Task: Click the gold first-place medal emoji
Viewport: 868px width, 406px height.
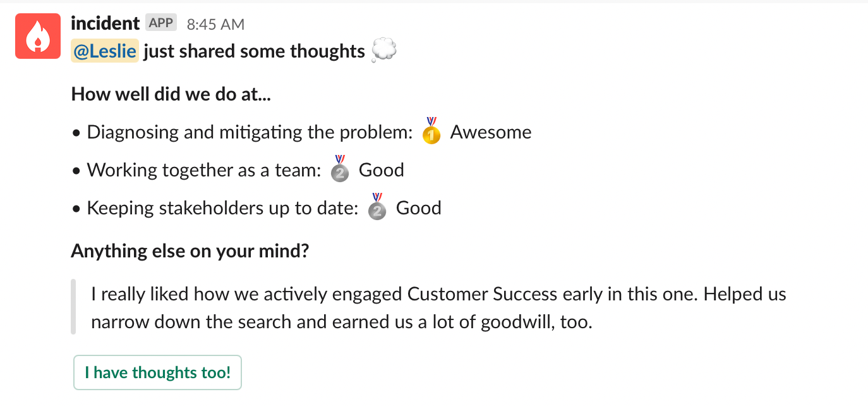Action: click(431, 130)
